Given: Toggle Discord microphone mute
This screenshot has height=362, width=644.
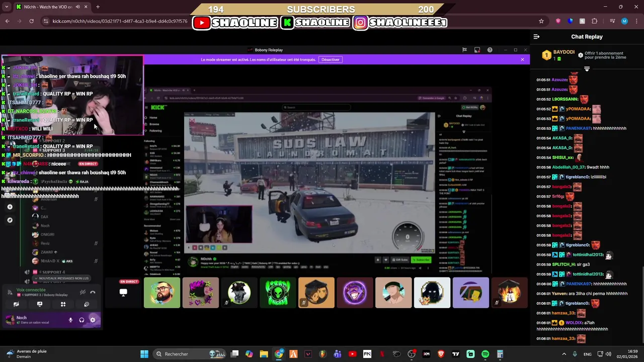Looking at the screenshot, I should pyautogui.click(x=70, y=320).
